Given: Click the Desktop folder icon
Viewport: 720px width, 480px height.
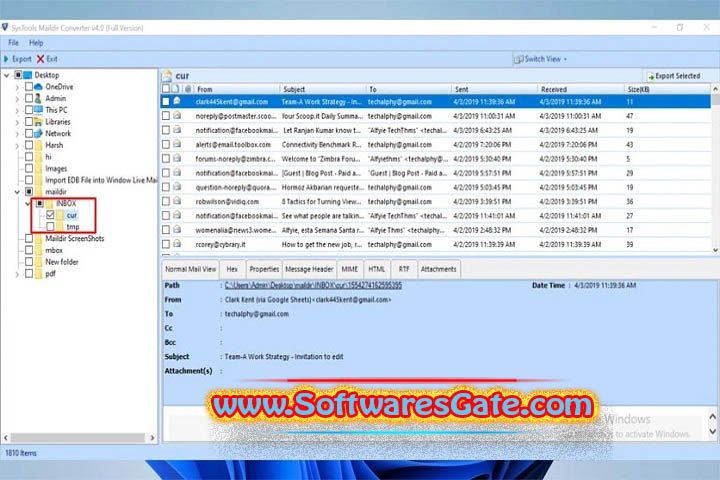Looking at the screenshot, I should pos(28,75).
